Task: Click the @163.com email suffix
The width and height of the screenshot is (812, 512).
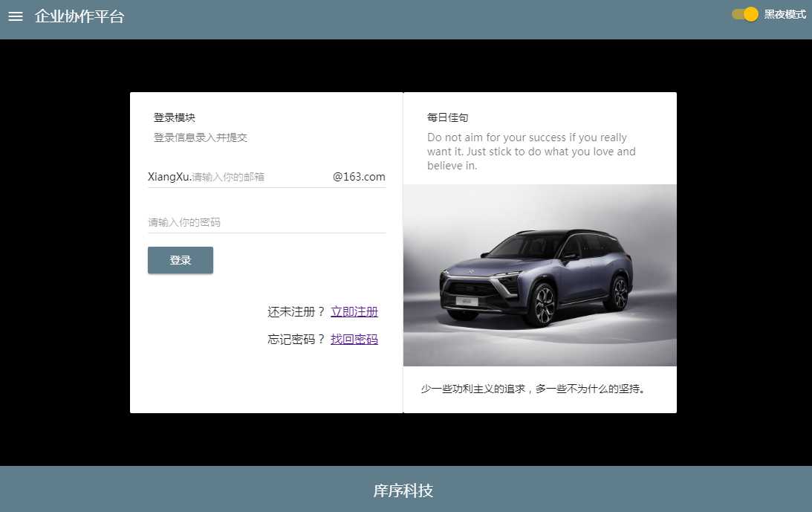Action: [x=359, y=177]
